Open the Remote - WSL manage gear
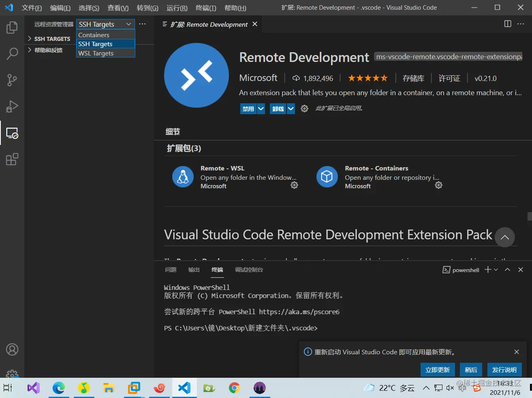This screenshot has height=398, width=532. (295, 185)
